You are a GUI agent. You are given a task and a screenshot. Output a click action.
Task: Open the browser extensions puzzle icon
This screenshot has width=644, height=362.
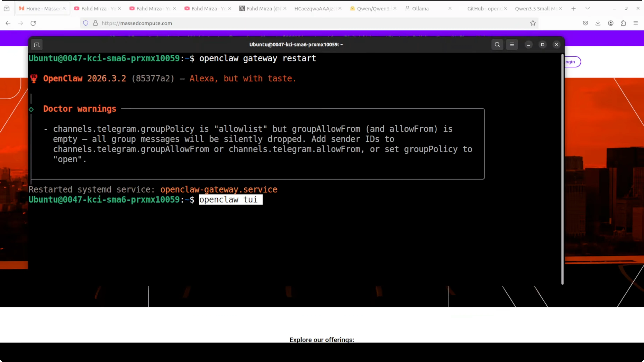pyautogui.click(x=623, y=23)
